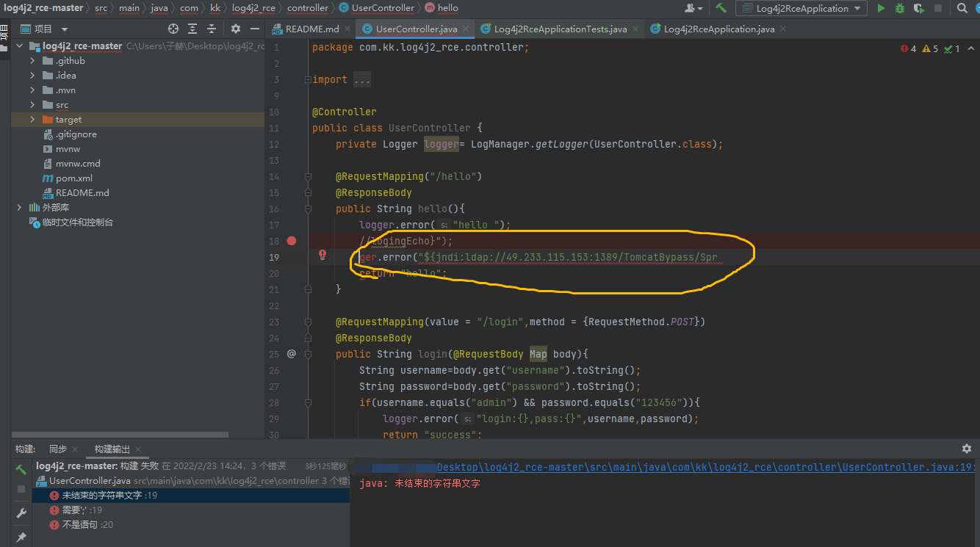Click the red error count indicator in editor
980x547 pixels.
[x=909, y=48]
